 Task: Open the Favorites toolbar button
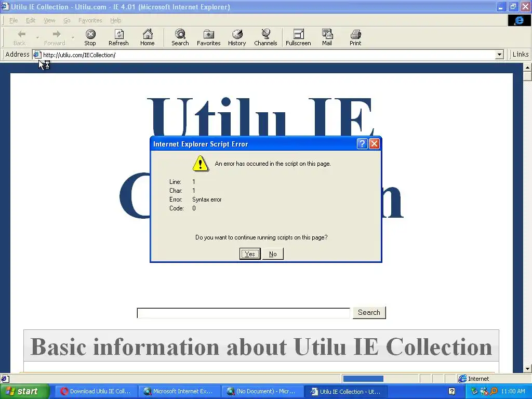pos(208,37)
